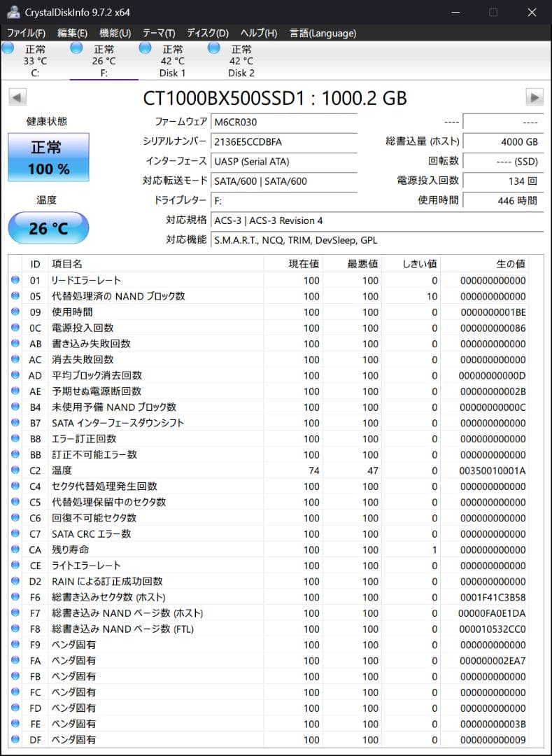Click status icon of row AD 平均ブロック消去回数
Screen dimensions: 552x756
tap(15, 374)
